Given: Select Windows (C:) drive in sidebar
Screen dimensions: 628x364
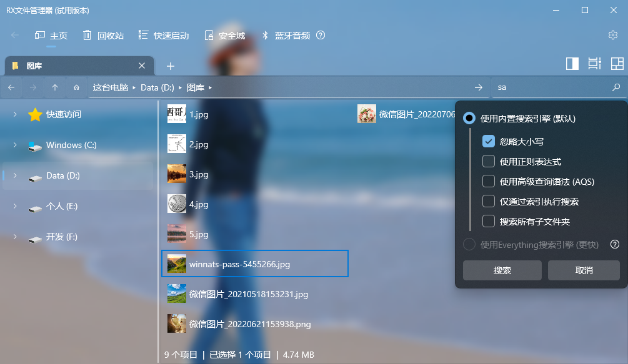Looking at the screenshot, I should point(71,145).
